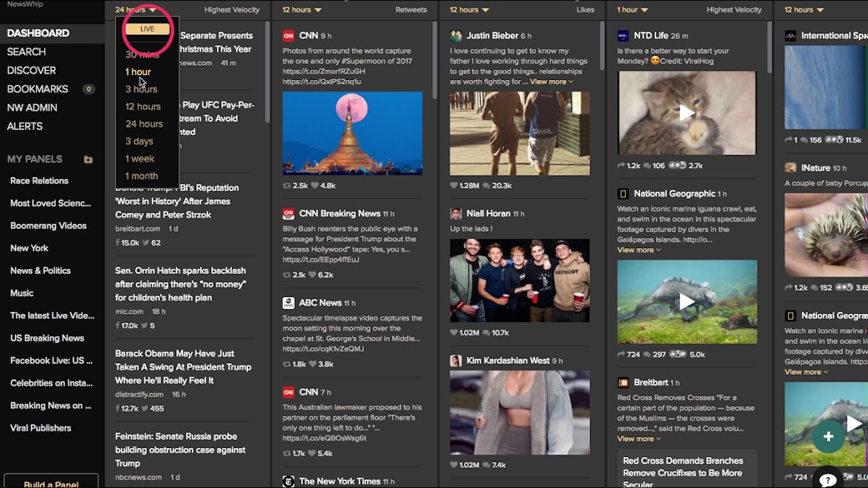Screen dimensions: 868x488
Task: Go to SEARCH page
Action: (x=26, y=52)
